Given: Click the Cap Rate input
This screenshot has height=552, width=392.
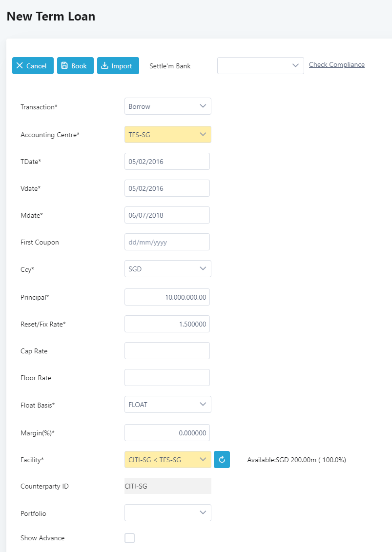Looking at the screenshot, I should coord(167,351).
